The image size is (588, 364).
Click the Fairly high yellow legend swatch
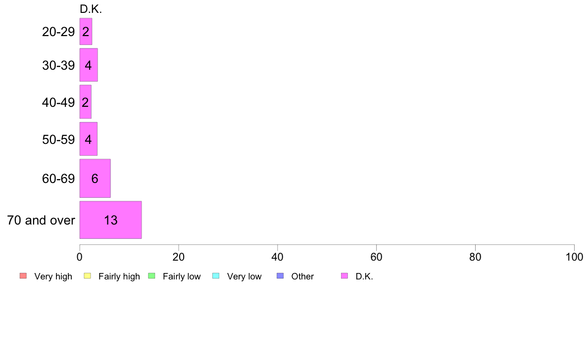(x=88, y=276)
